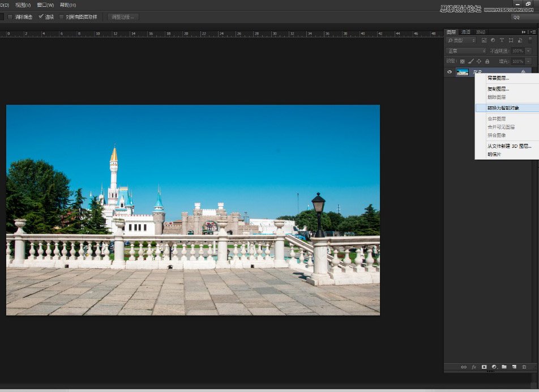Lock layer position with the move icon
This screenshot has width=539, height=392.
(479, 61)
